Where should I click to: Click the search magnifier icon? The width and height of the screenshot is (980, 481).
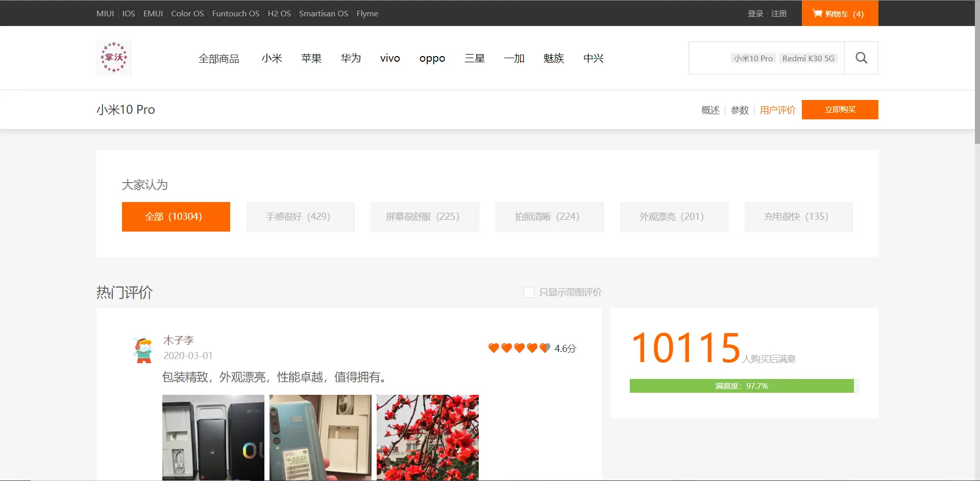(861, 58)
